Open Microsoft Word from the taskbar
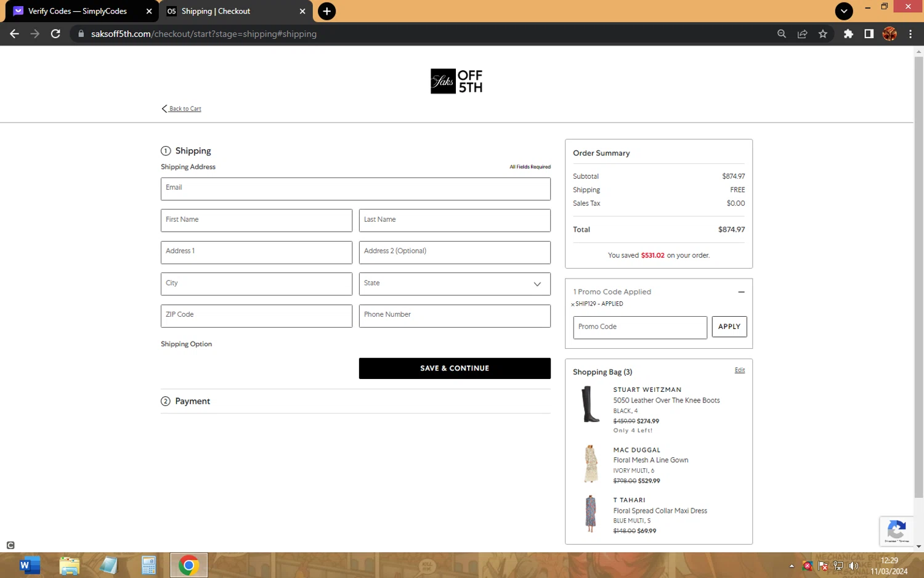 point(29,565)
